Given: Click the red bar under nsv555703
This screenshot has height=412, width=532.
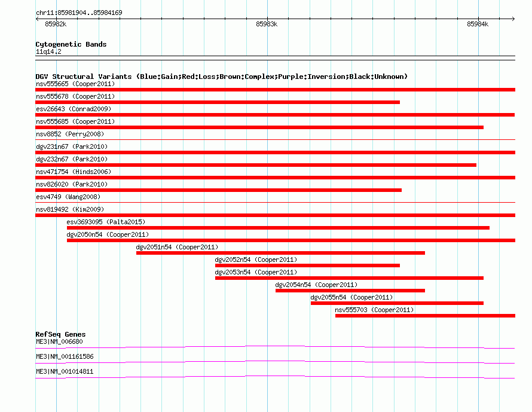Looking at the screenshot, I should (x=425, y=316).
